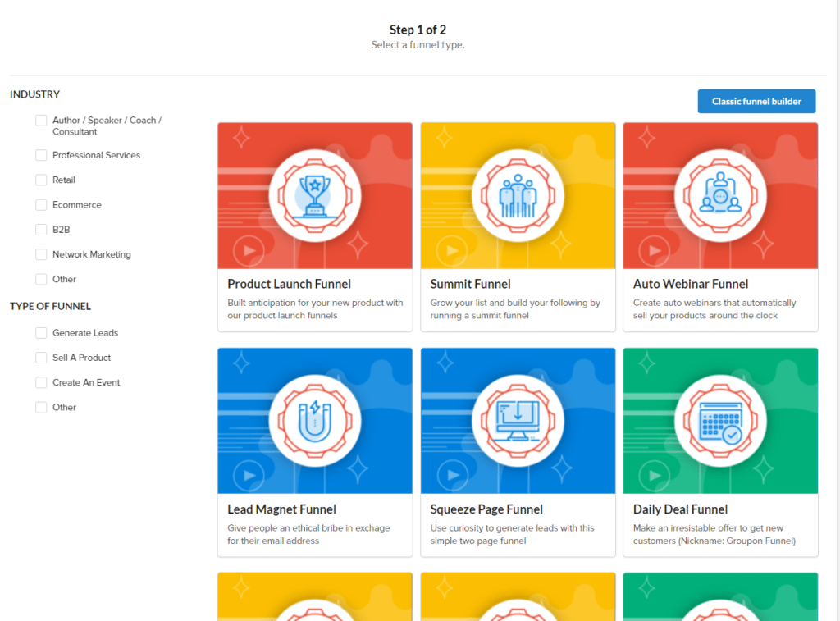Click the Ecommerce label
This screenshot has height=621, width=840.
tap(76, 205)
